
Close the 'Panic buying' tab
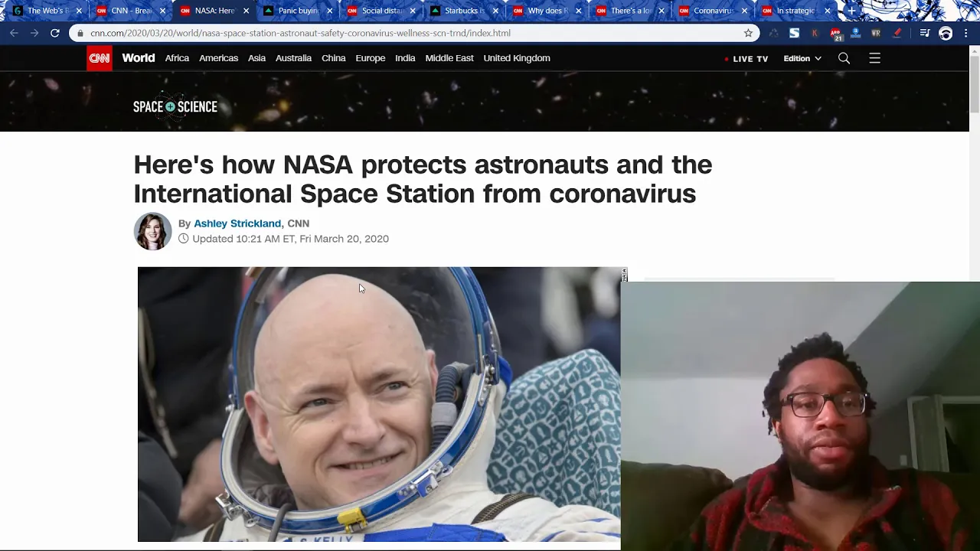329,11
